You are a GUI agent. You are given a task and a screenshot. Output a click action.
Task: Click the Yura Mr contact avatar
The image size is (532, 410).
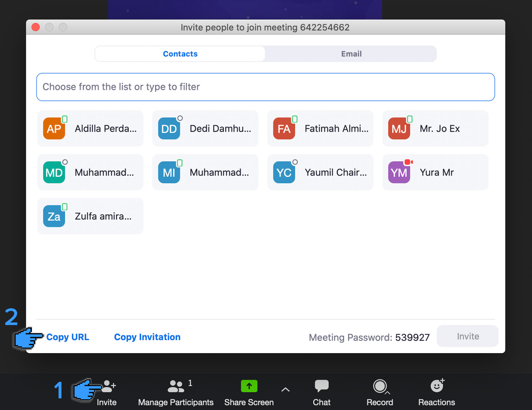click(x=399, y=172)
